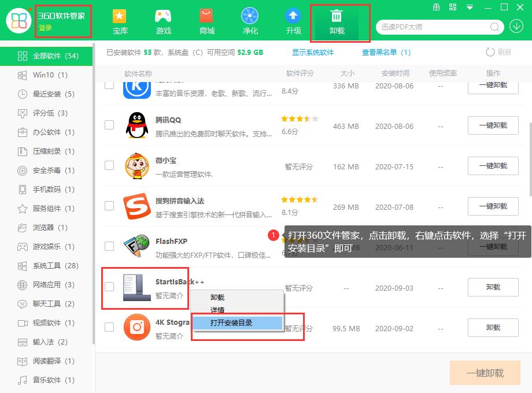This screenshot has width=532, height=393.
Task: Sort by the 大小 column header
Action: pyautogui.click(x=347, y=73)
